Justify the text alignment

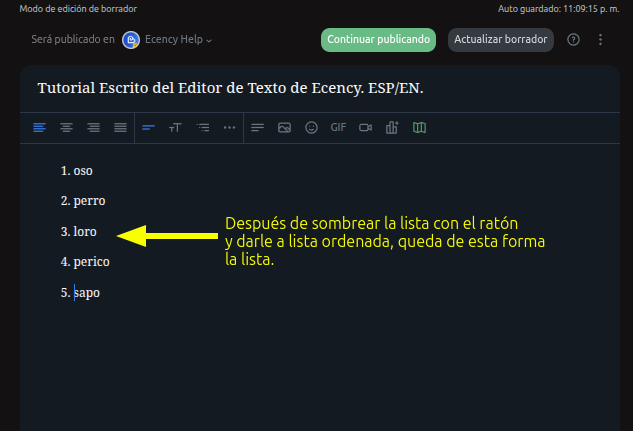(x=120, y=128)
